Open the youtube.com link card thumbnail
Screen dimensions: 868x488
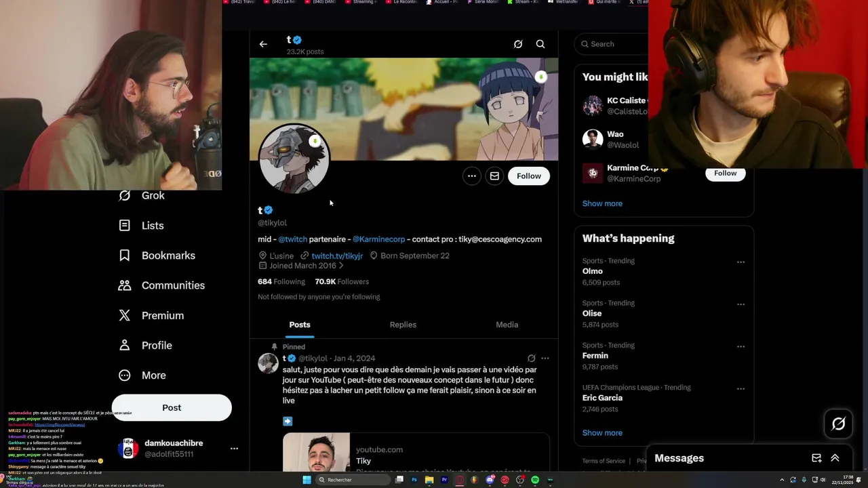click(x=317, y=452)
